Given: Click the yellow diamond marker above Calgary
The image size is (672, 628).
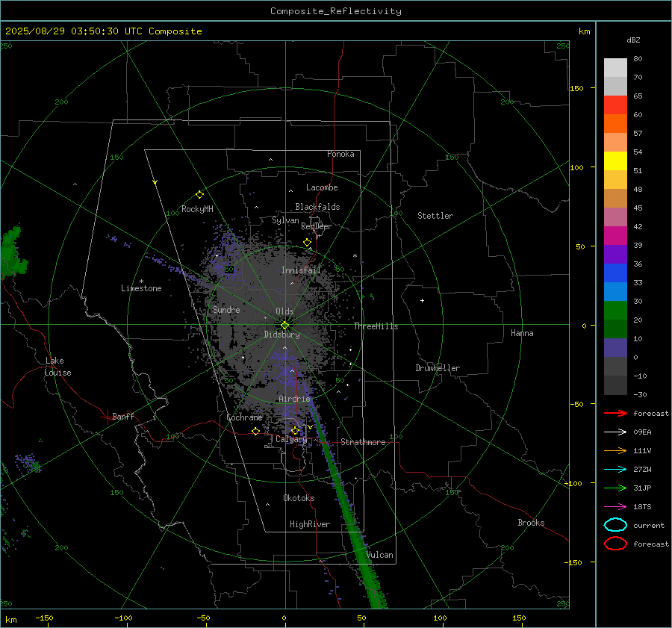Looking at the screenshot, I should (295, 430).
